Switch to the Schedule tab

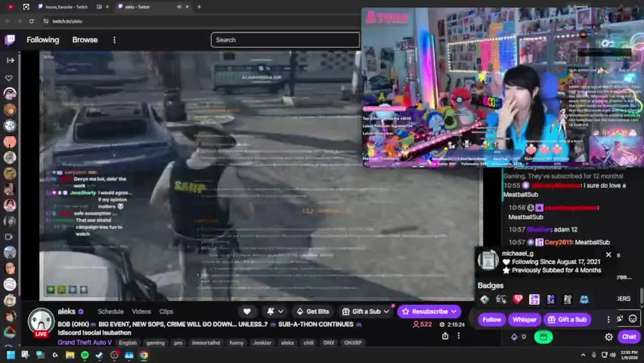(110, 312)
